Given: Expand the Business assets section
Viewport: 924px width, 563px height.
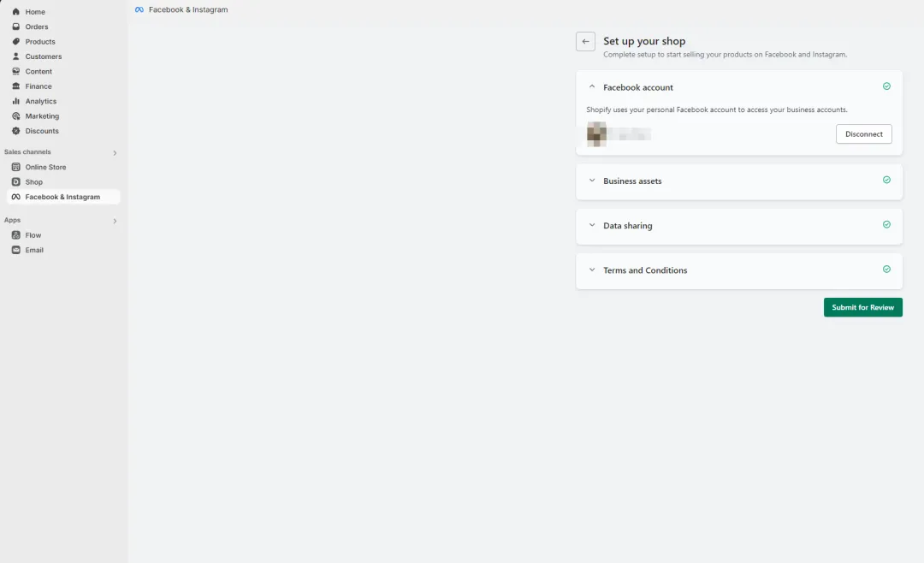Looking at the screenshot, I should coord(592,181).
